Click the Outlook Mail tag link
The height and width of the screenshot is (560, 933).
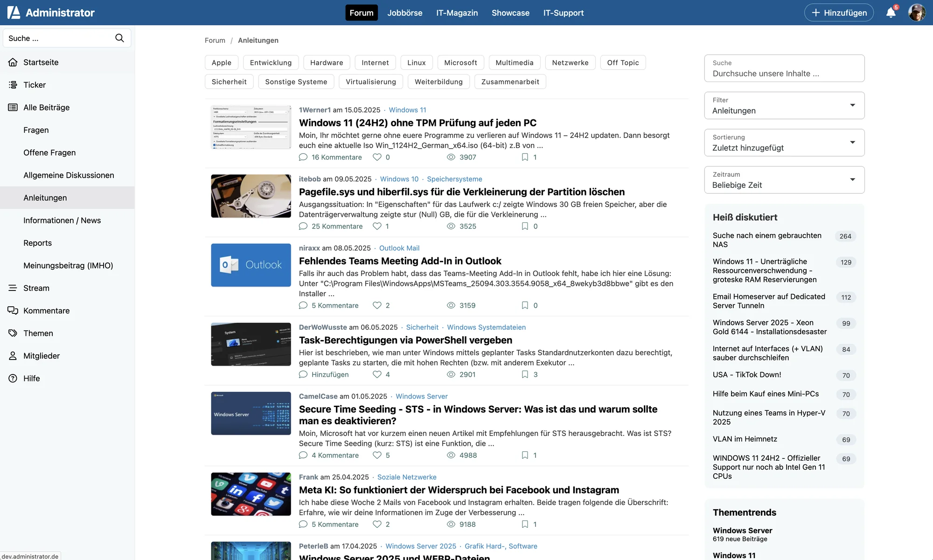pos(399,248)
